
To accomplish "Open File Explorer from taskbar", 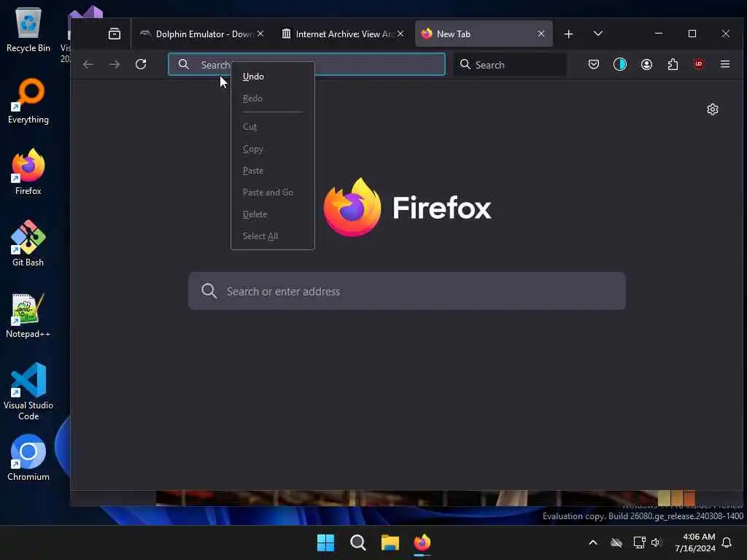I will 390,542.
